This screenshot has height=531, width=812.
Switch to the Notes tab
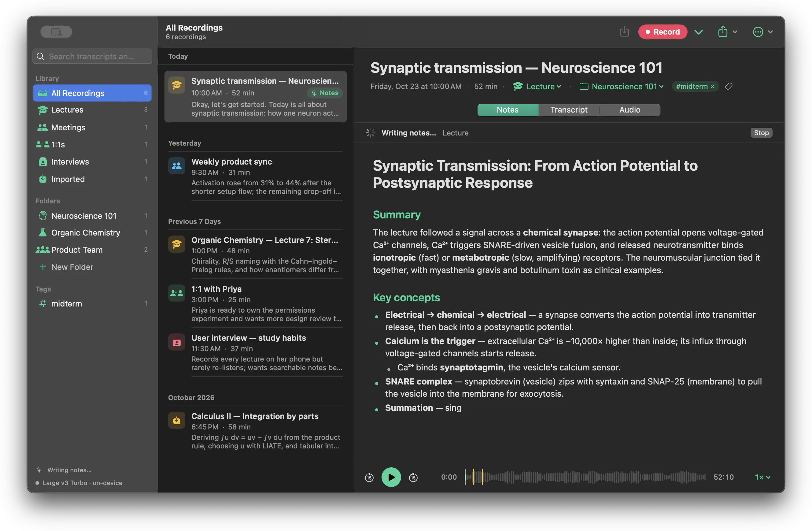coord(507,110)
